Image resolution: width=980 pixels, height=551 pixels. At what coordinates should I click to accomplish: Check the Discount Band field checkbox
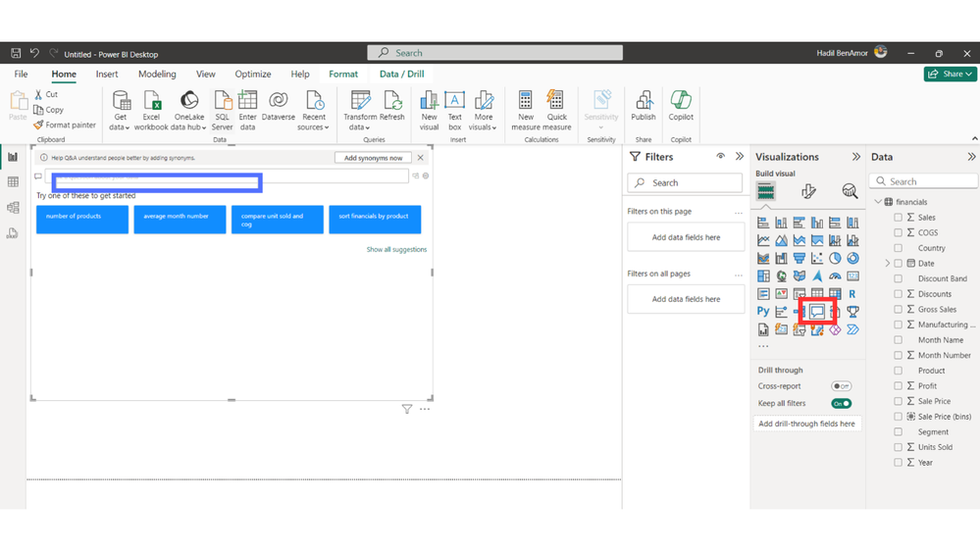(x=899, y=278)
